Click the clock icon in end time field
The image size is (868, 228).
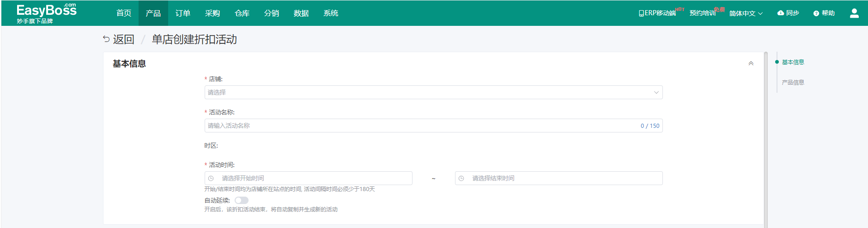461,179
